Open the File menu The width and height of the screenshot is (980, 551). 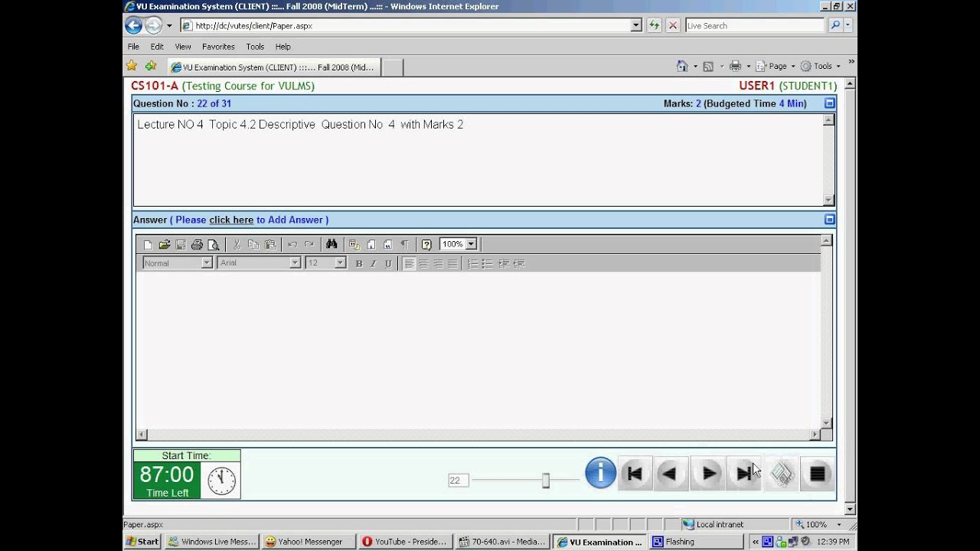133,47
